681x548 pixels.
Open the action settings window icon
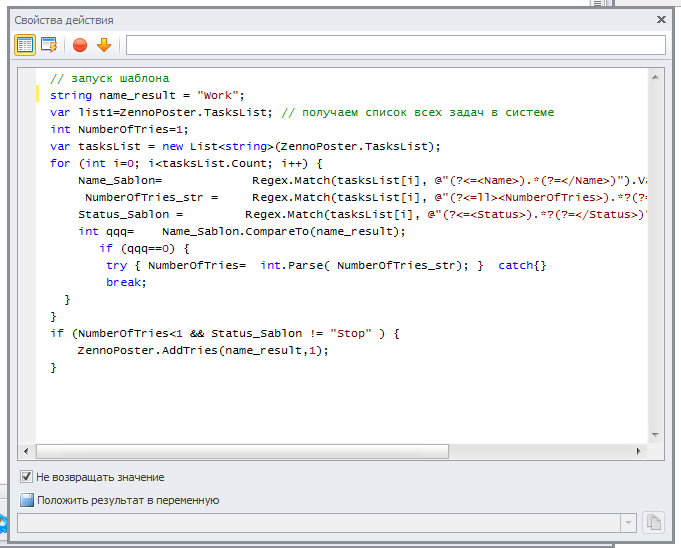click(x=49, y=45)
